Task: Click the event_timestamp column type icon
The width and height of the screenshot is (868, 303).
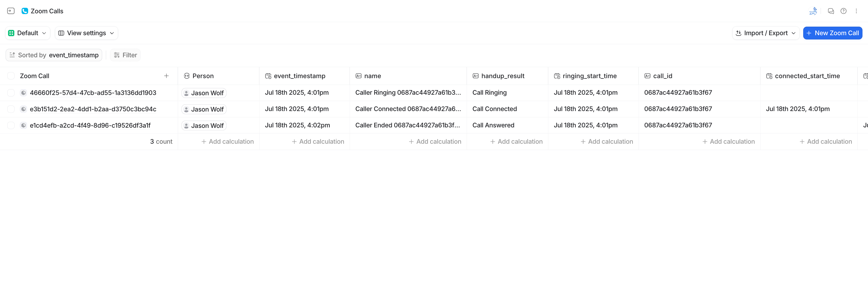Action: pos(268,76)
